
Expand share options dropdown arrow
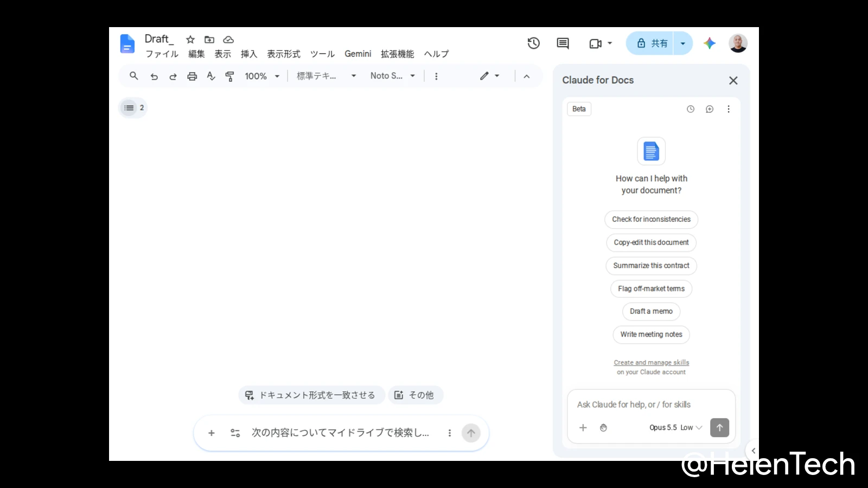[683, 43]
